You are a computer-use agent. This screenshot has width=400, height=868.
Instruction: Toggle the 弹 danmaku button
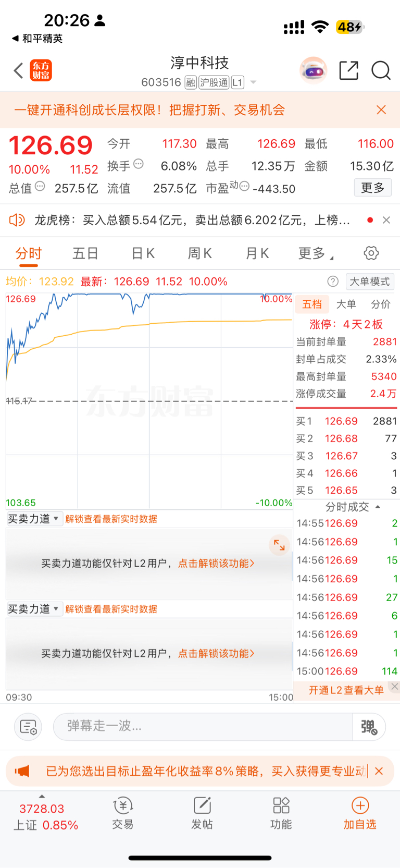point(369,726)
